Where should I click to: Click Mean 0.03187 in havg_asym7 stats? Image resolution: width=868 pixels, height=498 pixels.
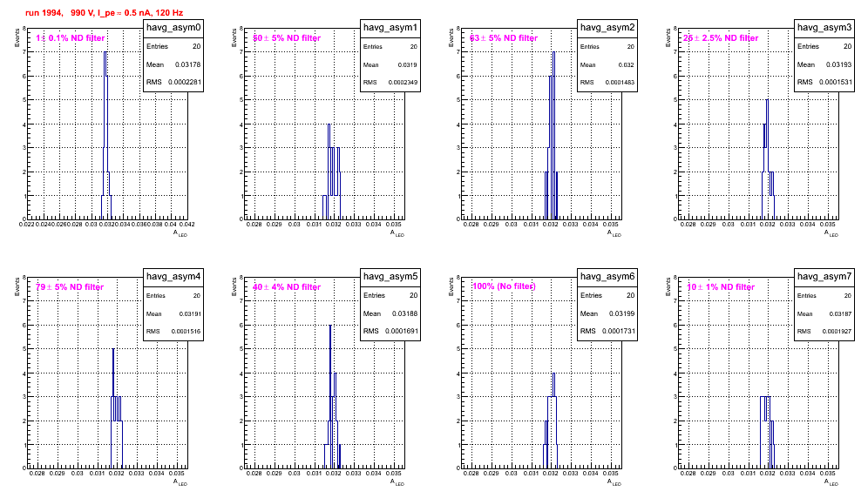(824, 313)
